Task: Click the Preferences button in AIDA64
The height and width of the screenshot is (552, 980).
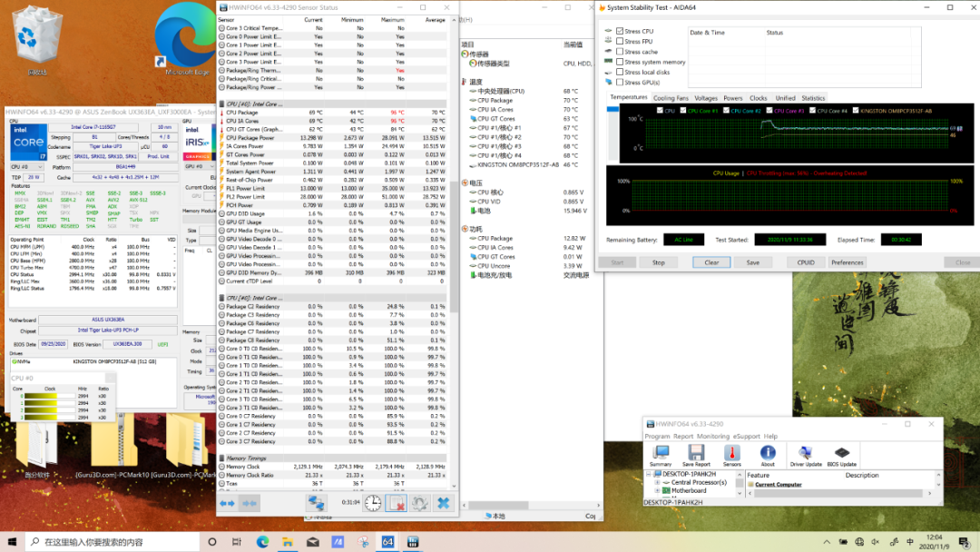Action: coord(848,262)
